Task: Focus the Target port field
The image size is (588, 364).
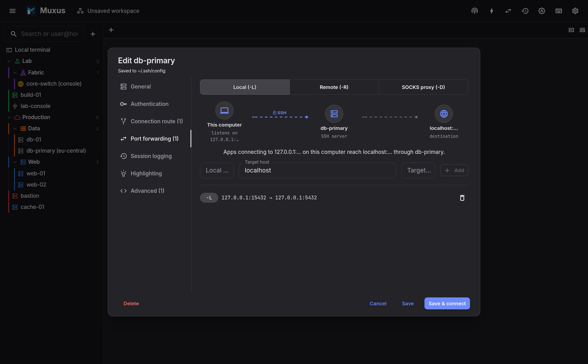Action: (x=418, y=170)
